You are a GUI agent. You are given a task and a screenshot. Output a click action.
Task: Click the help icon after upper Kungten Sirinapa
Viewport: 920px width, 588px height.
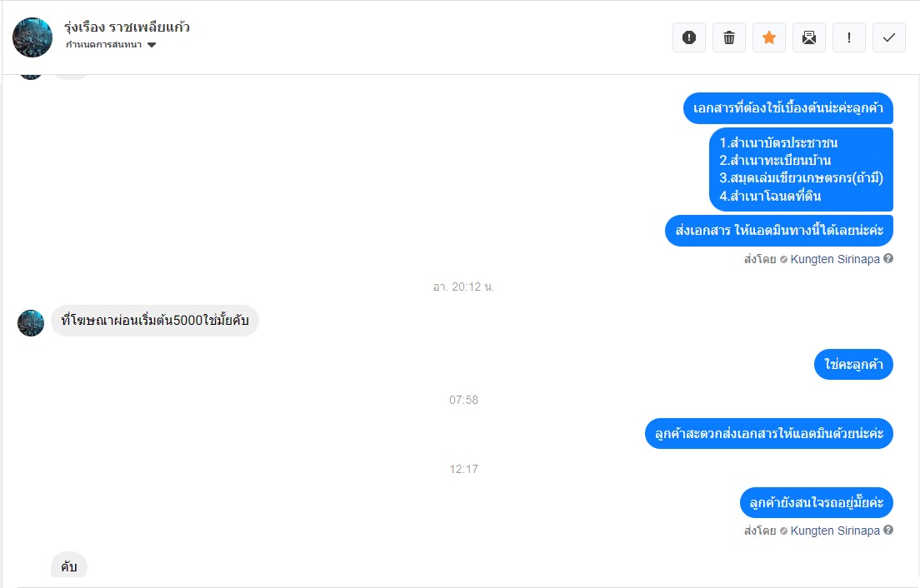pos(888,258)
